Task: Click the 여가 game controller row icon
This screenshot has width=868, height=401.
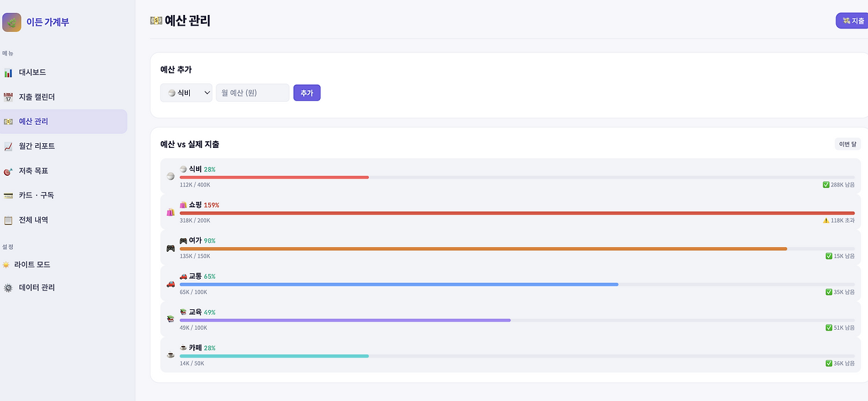Action: pyautogui.click(x=170, y=248)
